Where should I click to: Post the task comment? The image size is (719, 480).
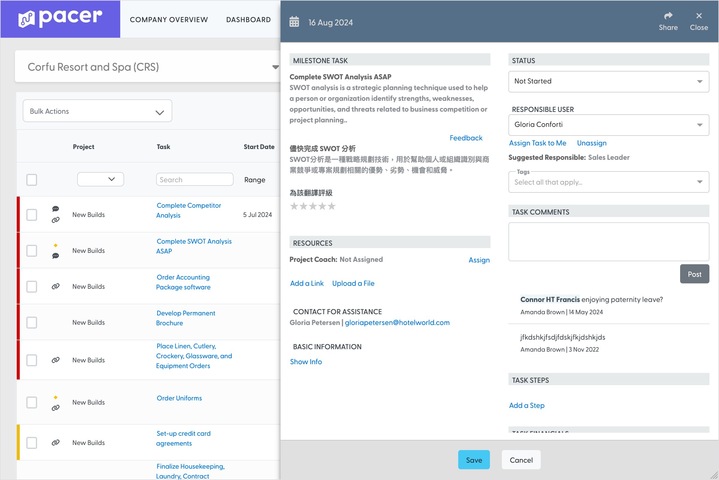pyautogui.click(x=694, y=274)
